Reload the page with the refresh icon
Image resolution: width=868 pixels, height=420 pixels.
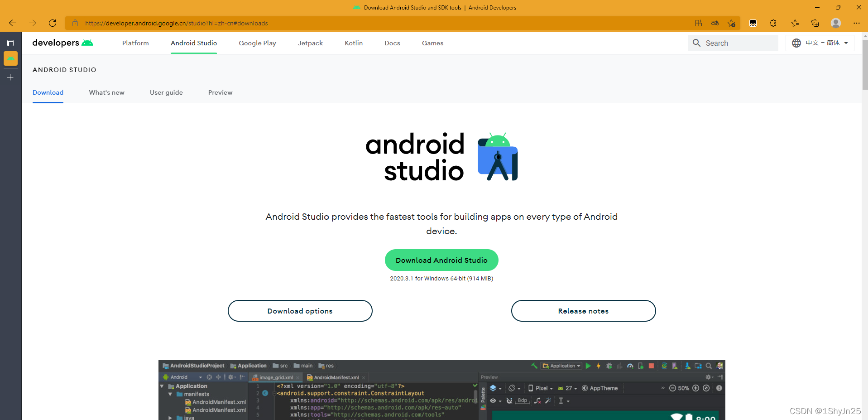(x=53, y=23)
